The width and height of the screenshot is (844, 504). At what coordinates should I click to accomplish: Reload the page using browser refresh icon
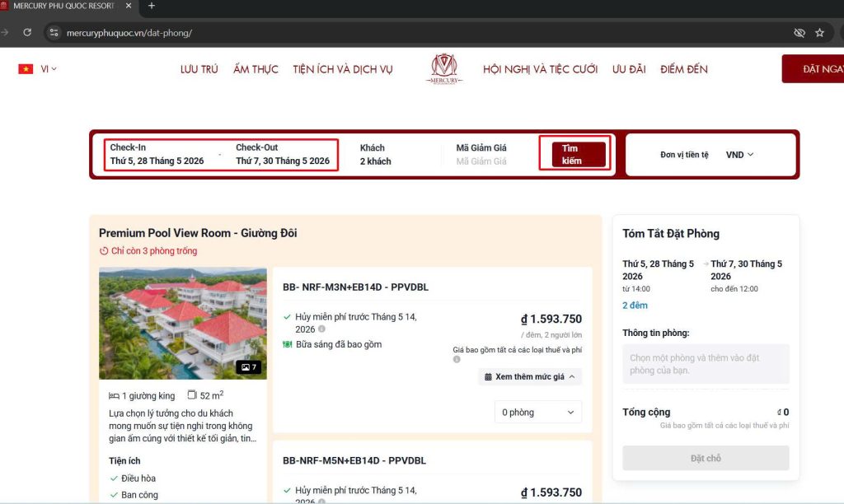tap(27, 33)
